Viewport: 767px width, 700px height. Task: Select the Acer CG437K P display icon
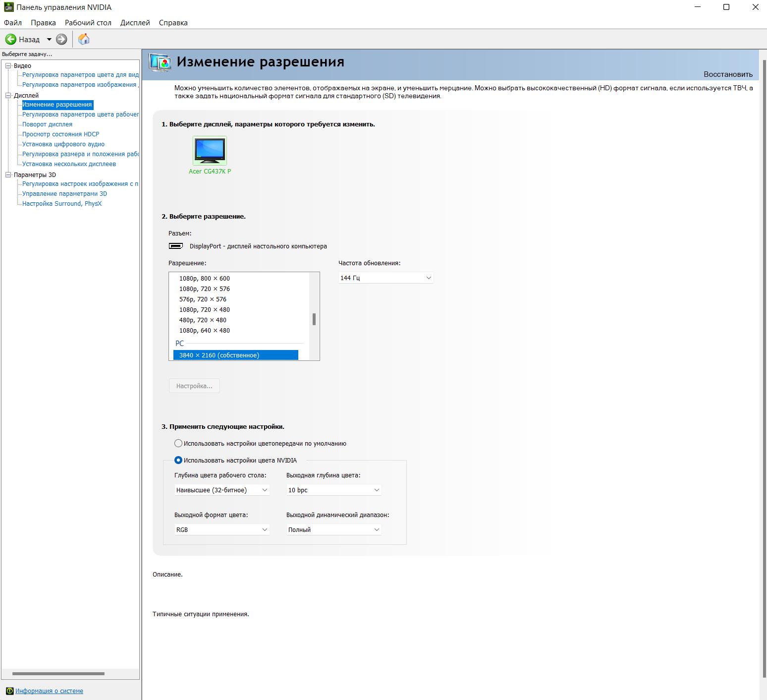[x=210, y=150]
